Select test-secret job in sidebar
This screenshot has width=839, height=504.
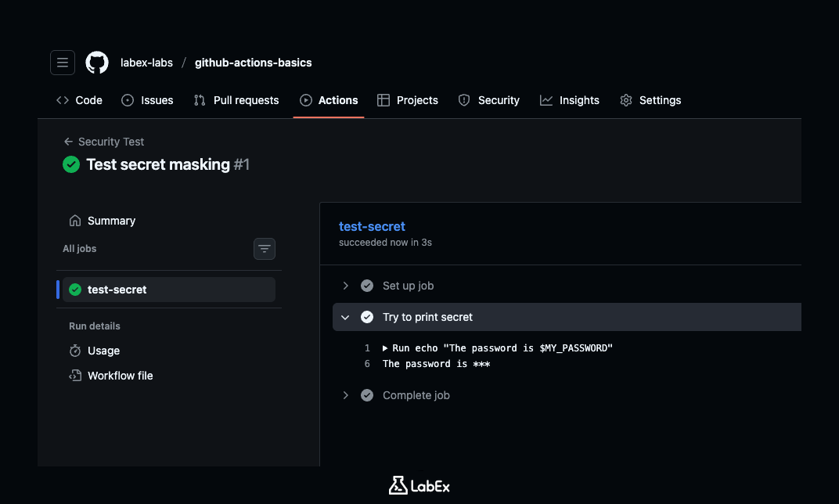pos(169,290)
